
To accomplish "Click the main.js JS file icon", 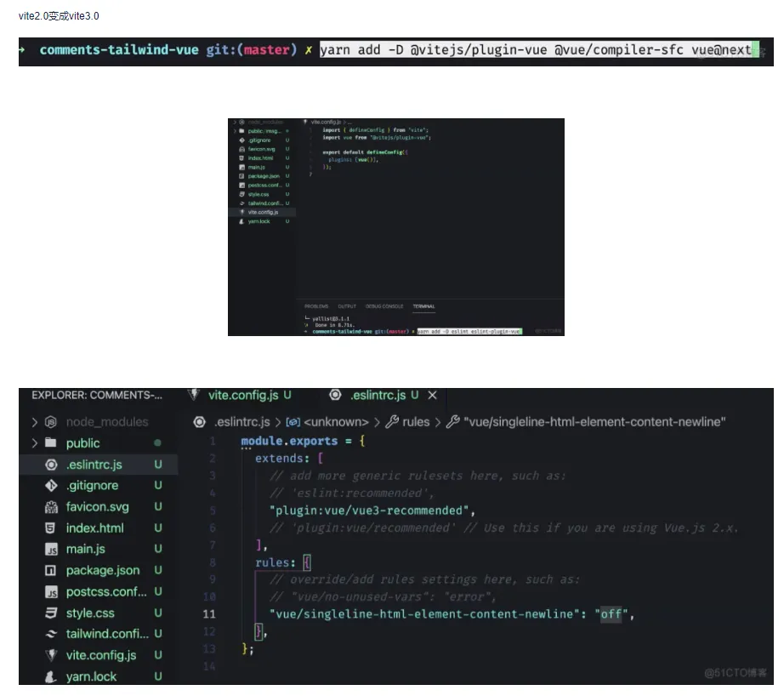I will point(51,550).
